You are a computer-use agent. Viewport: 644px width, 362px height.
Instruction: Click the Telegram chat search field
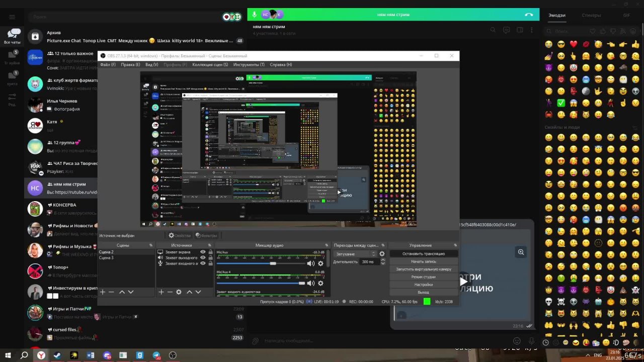(x=126, y=17)
